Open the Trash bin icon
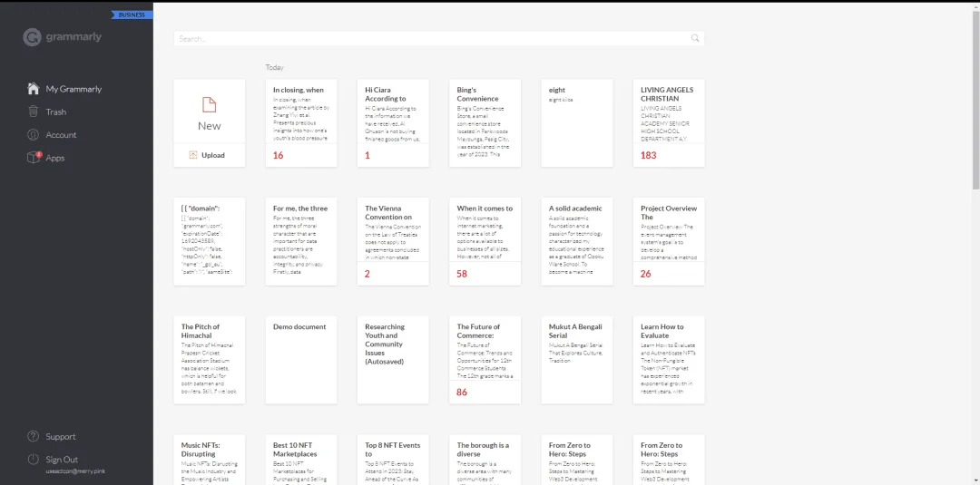 coord(34,112)
